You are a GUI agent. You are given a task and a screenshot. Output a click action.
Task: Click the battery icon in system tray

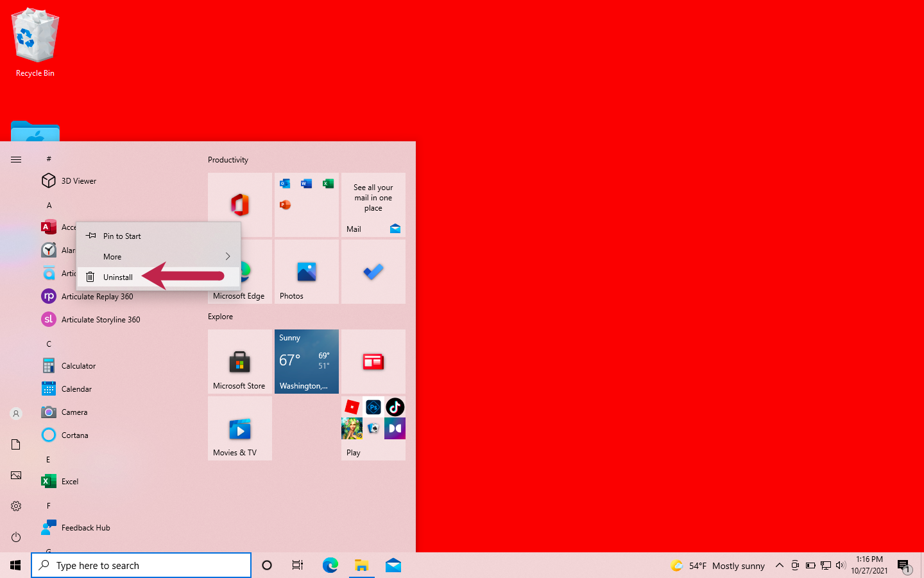click(x=810, y=565)
